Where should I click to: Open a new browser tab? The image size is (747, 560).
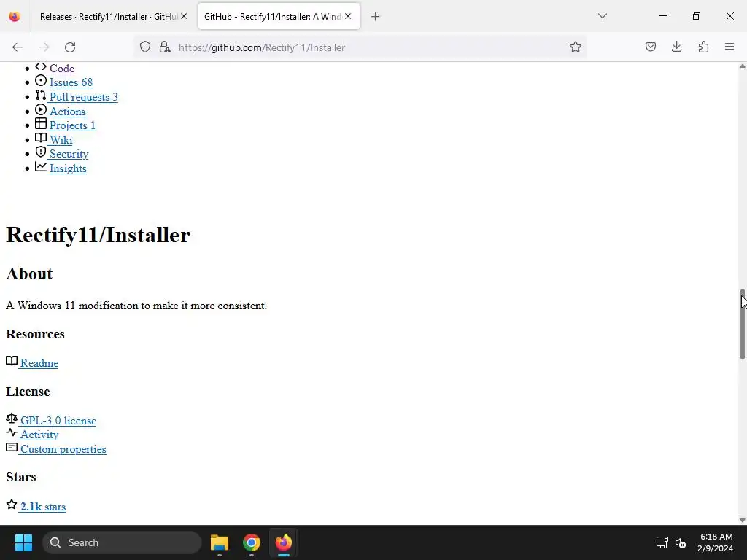376,17
